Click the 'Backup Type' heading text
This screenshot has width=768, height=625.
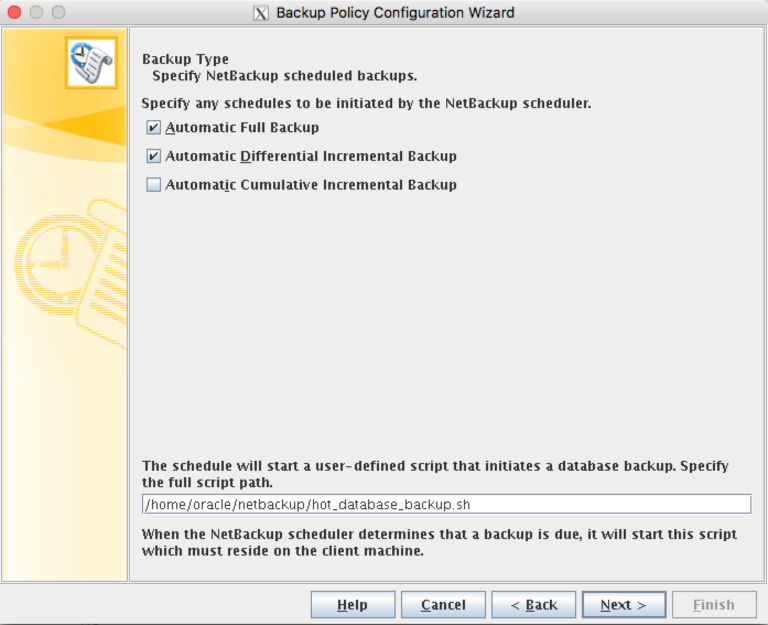tap(185, 59)
